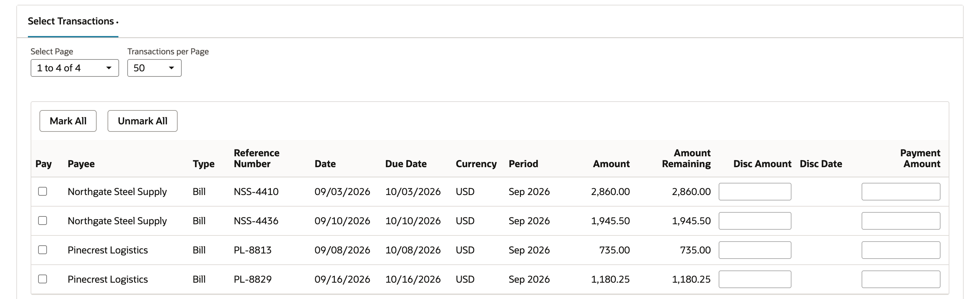Tick the Pay checkbox for bill PL-8813
Image resolution: width=980 pixels, height=299 pixels.
click(x=43, y=250)
